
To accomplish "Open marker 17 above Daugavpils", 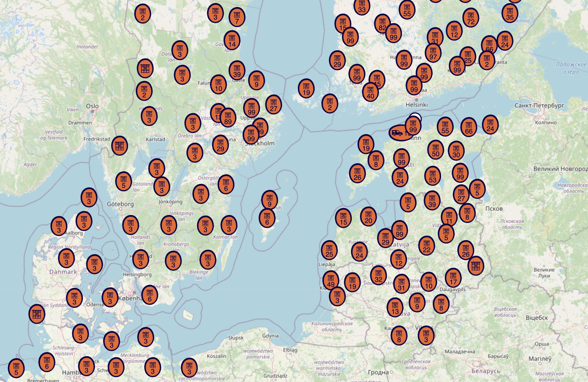I will tap(453, 278).
